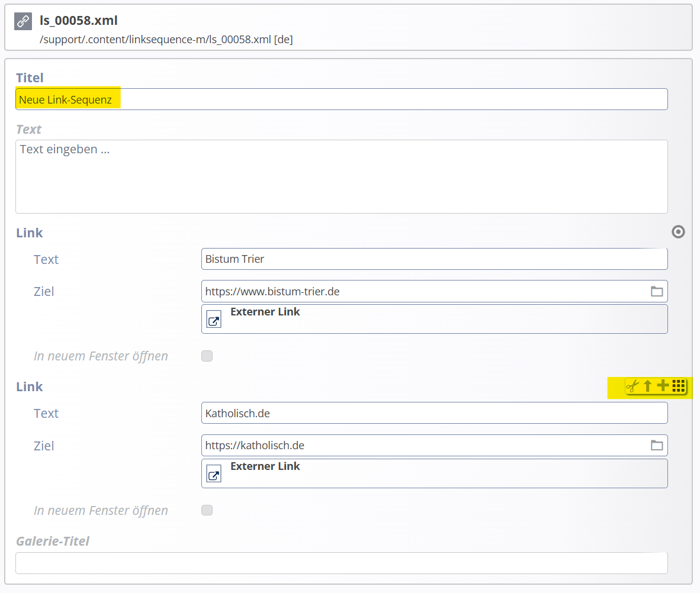Open the file browser for katholisch.de target
The height and width of the screenshot is (593, 700).
click(657, 445)
